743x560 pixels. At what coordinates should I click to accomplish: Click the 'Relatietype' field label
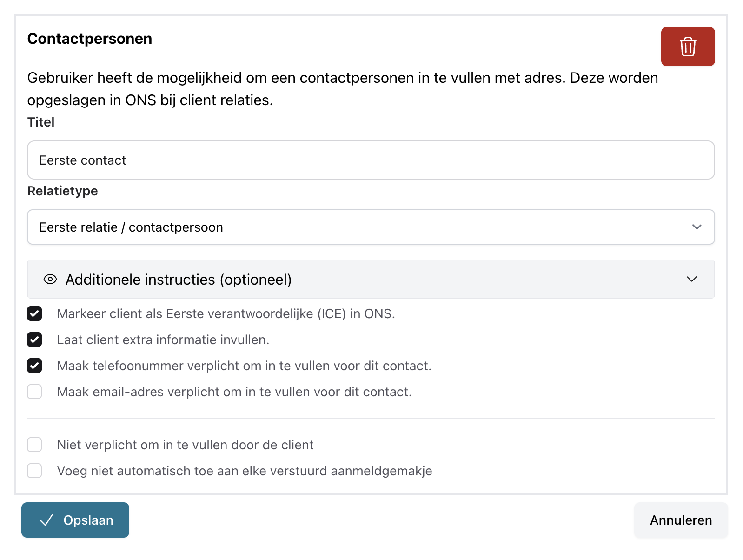tap(63, 191)
